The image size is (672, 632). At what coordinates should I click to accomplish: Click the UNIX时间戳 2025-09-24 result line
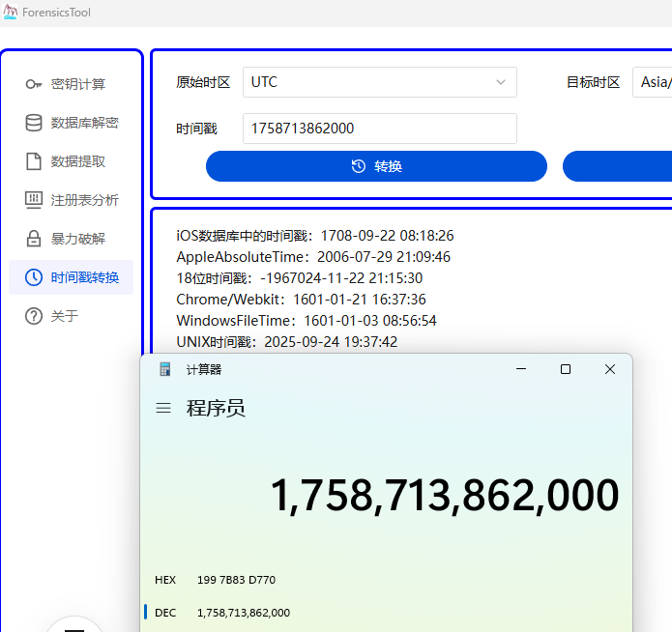[287, 341]
